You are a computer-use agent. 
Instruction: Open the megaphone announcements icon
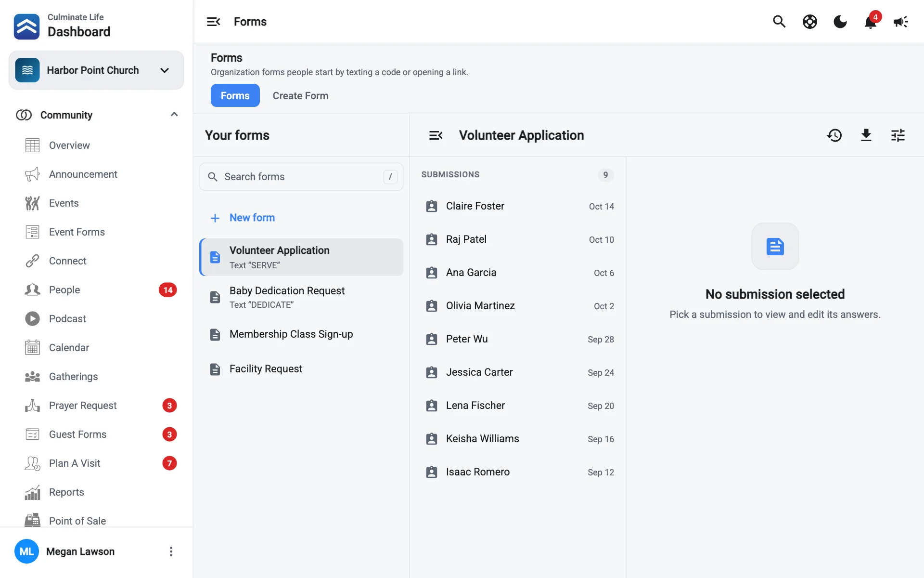(901, 22)
